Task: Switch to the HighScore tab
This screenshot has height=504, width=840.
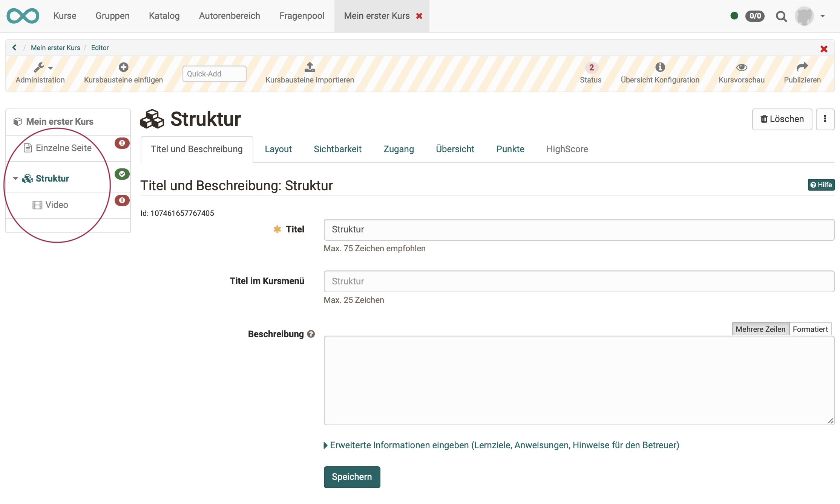Action: pos(567,149)
